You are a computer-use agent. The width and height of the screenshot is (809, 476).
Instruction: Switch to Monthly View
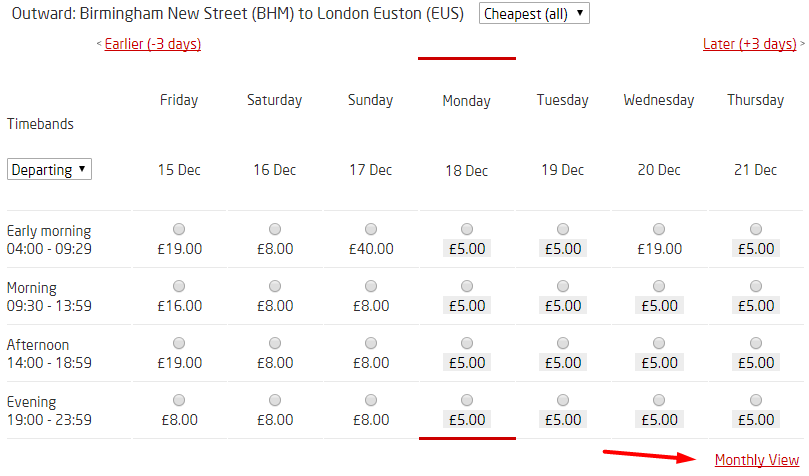pos(757,459)
